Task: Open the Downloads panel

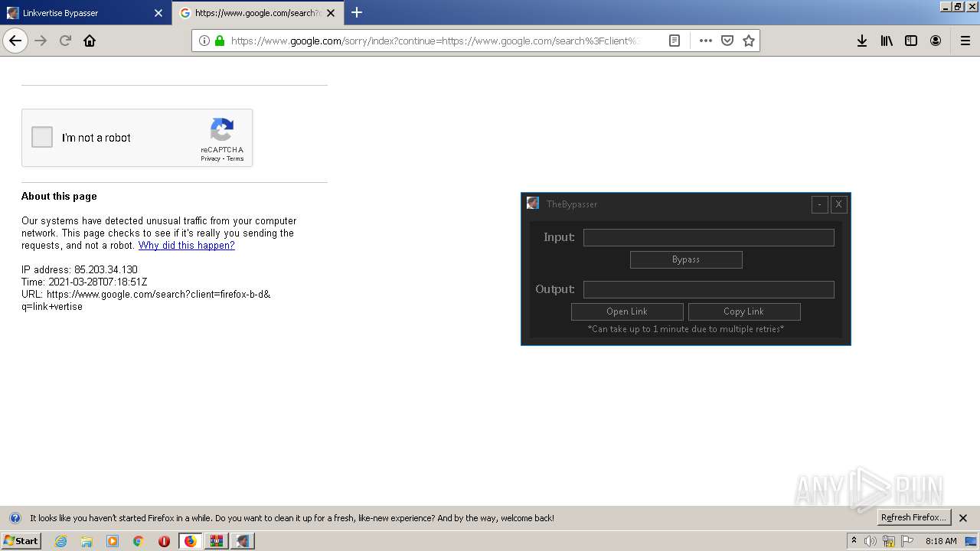Action: click(x=862, y=41)
